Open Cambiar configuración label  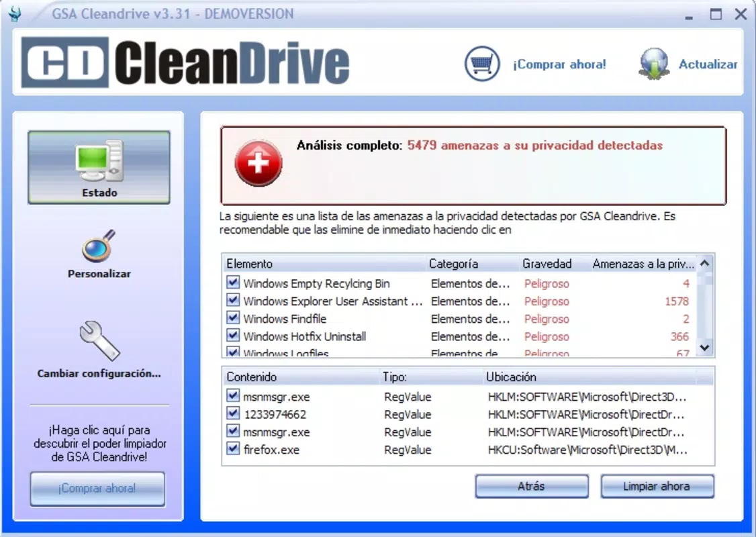coord(99,374)
